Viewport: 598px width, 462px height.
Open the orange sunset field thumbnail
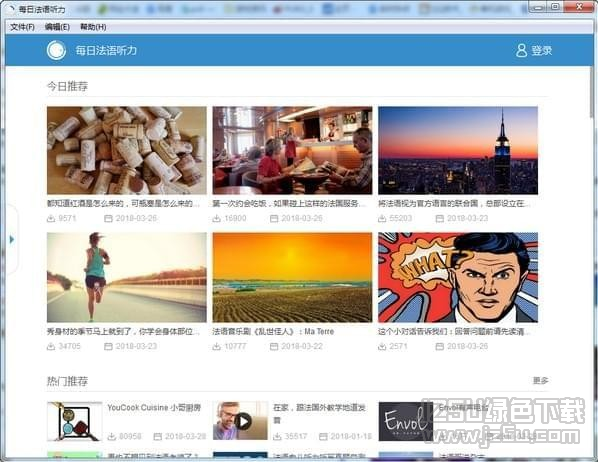(292, 277)
